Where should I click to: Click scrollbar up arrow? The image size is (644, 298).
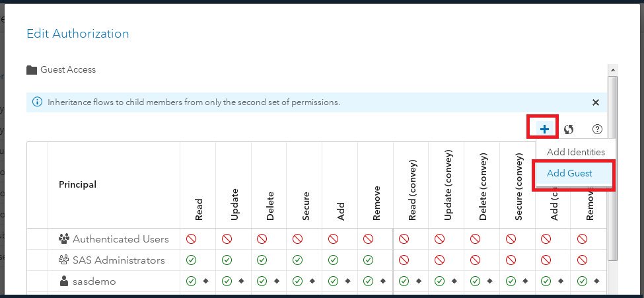(612, 70)
